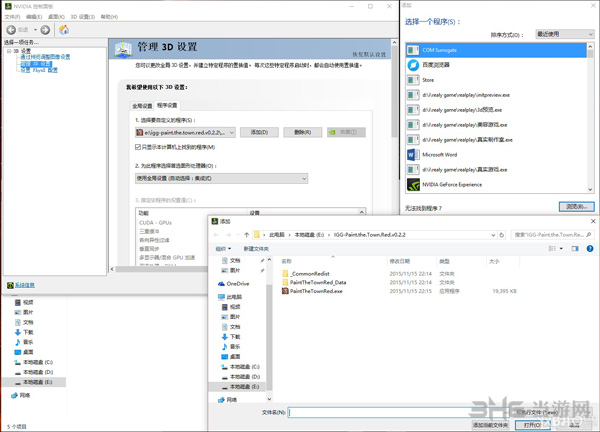The image size is (600, 432).
Task: Click 系统信息 link at bottom left
Action: coord(25,285)
